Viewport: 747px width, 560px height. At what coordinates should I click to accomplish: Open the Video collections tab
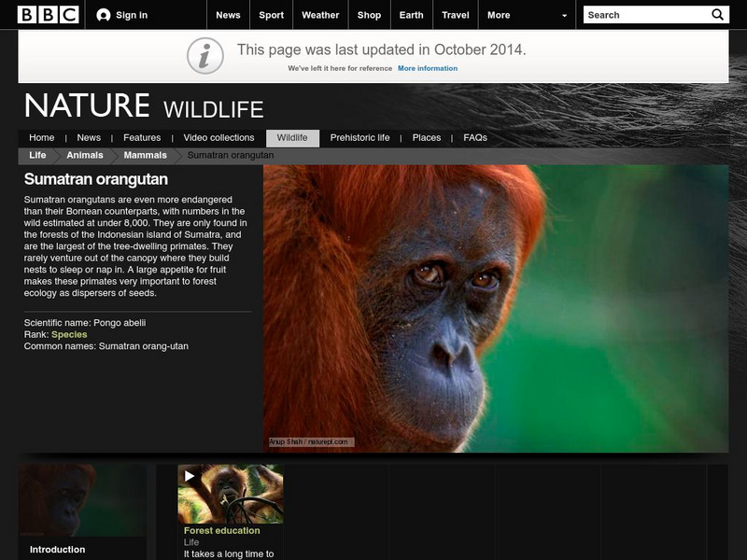(218, 137)
